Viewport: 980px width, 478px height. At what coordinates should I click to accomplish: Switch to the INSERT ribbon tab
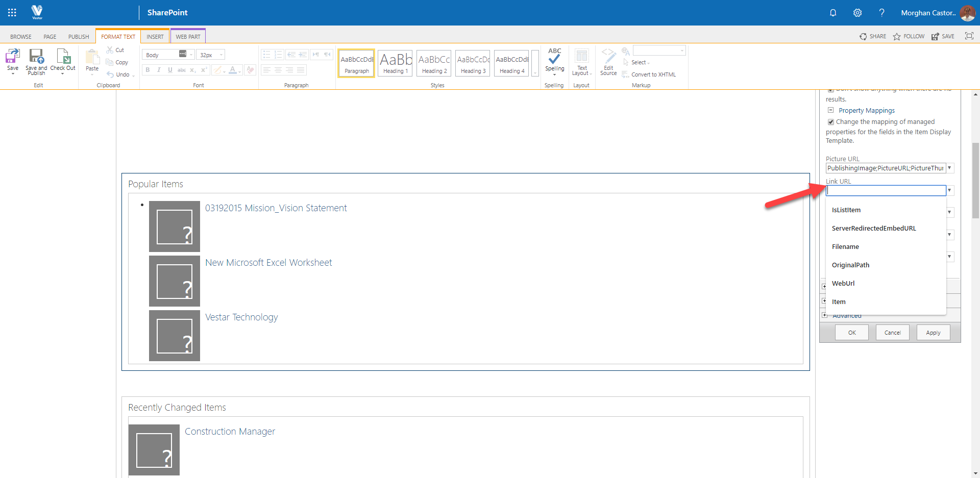(x=155, y=36)
